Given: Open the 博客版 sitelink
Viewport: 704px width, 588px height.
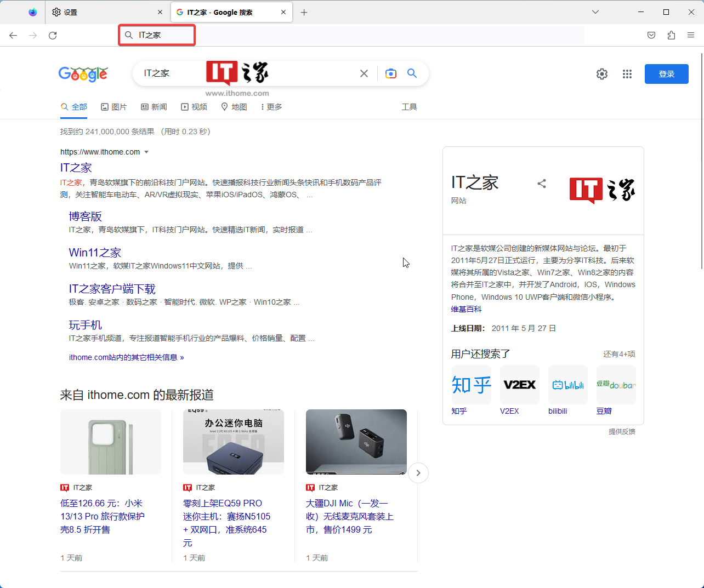Looking at the screenshot, I should tap(86, 216).
